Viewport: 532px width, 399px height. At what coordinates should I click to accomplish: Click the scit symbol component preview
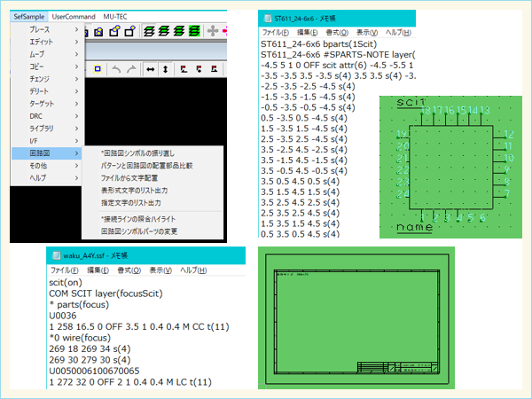(x=452, y=166)
